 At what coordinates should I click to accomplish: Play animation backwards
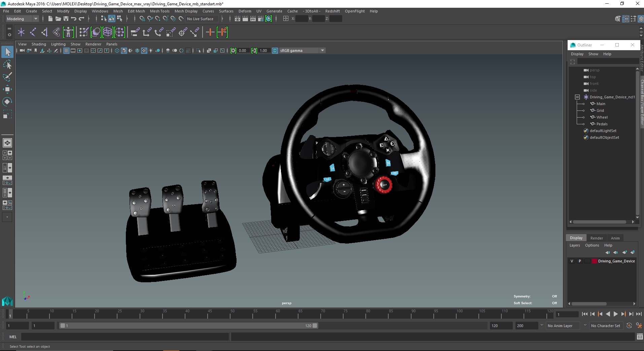click(608, 314)
